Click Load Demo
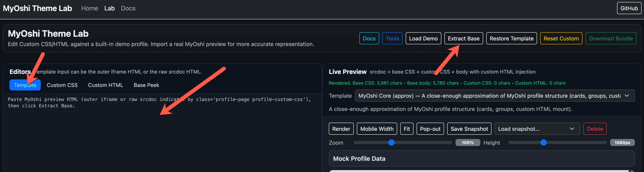 [423, 38]
